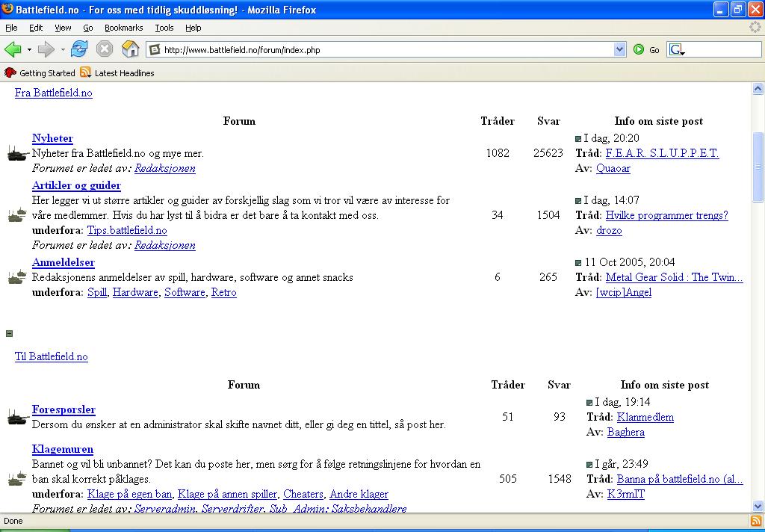This screenshot has height=532, width=765.
Task: Go to the Home page
Action: pos(130,49)
